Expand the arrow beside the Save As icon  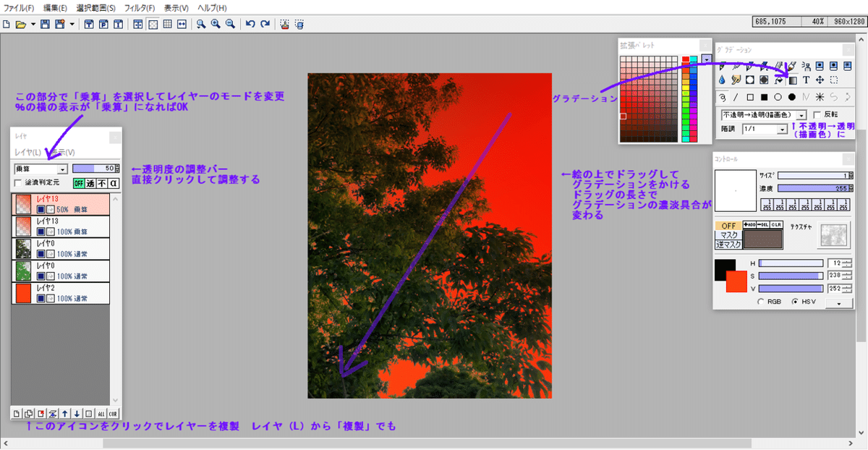[72, 25]
